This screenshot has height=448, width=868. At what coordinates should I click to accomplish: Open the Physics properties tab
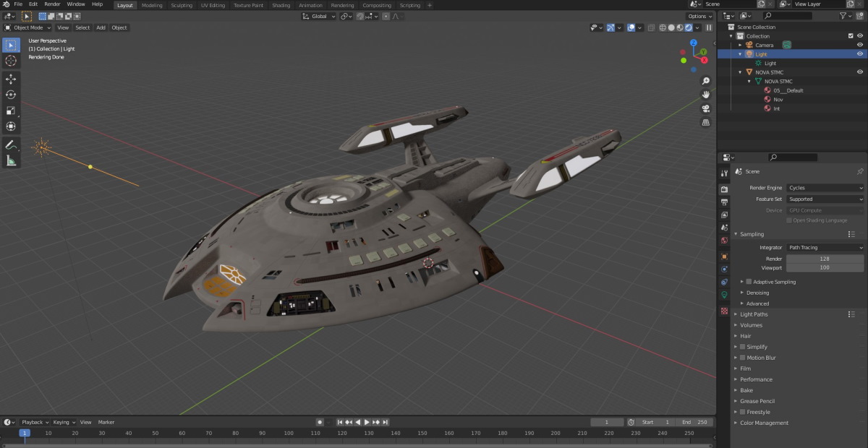point(724,269)
